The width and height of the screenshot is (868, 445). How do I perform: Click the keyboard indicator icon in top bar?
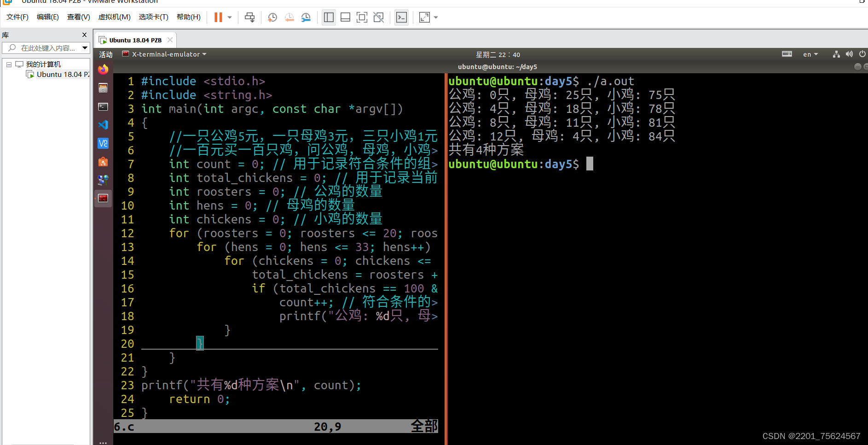pyautogui.click(x=787, y=54)
